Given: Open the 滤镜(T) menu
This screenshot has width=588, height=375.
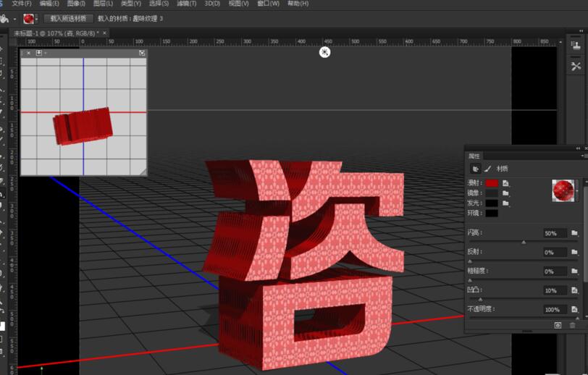Looking at the screenshot, I should [x=186, y=4].
